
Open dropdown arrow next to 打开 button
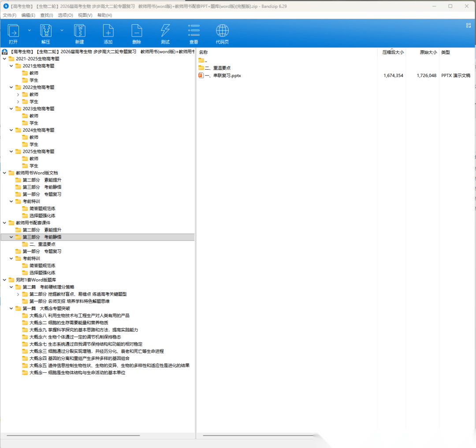pos(30,30)
